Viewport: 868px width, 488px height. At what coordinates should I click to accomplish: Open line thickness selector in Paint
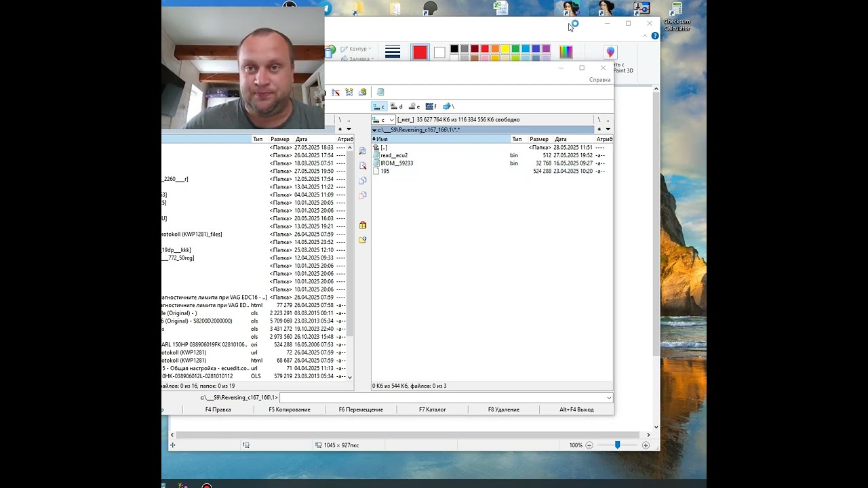[393, 52]
